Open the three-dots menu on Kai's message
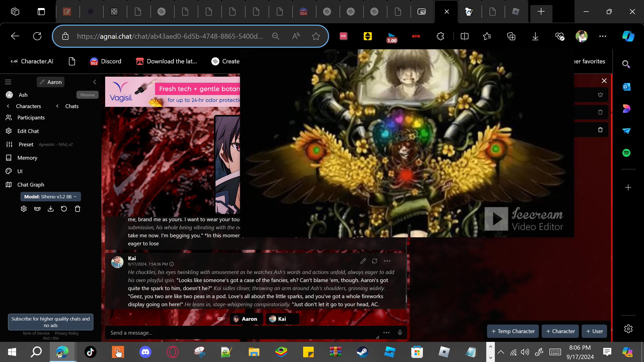 [x=387, y=261]
